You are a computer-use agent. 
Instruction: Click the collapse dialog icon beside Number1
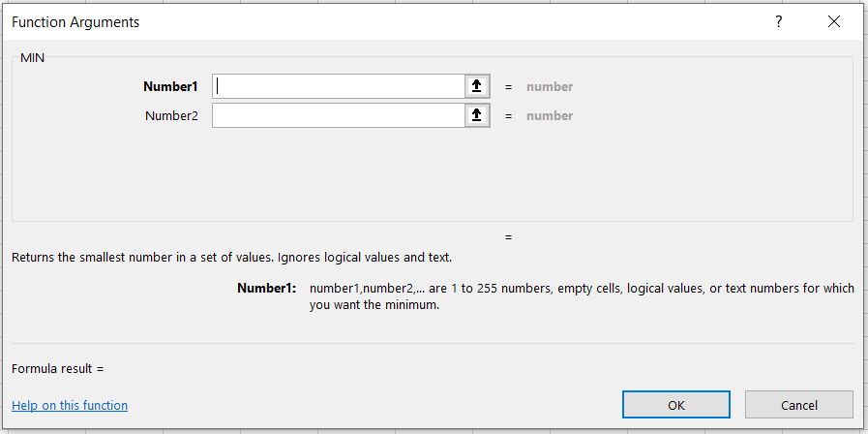click(475, 86)
